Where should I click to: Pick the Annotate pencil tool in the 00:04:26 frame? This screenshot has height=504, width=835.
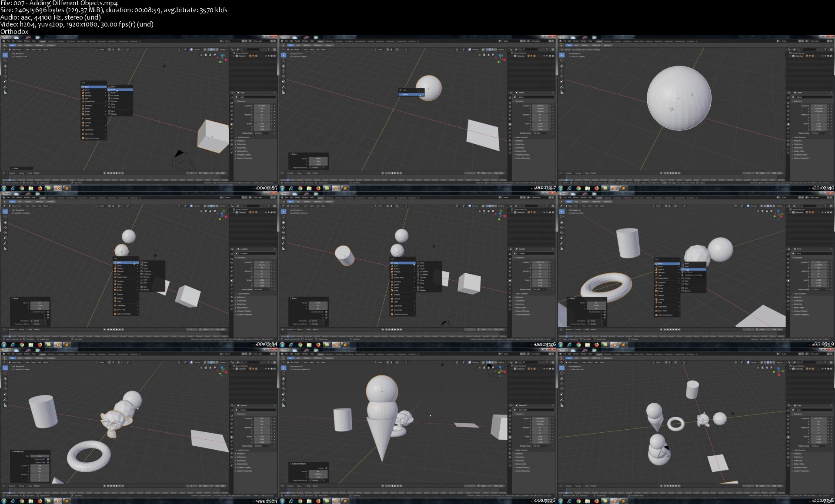click(x=284, y=243)
